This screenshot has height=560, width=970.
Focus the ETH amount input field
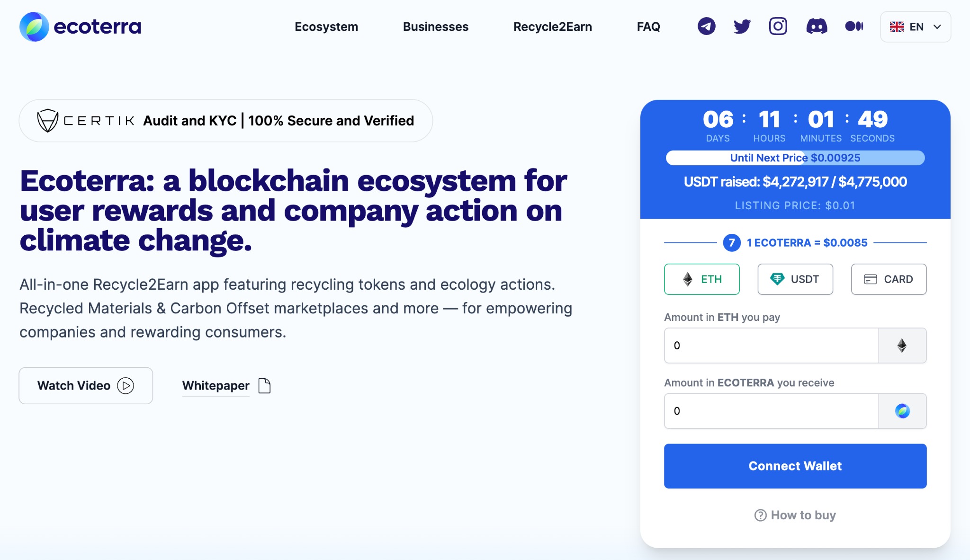click(772, 346)
